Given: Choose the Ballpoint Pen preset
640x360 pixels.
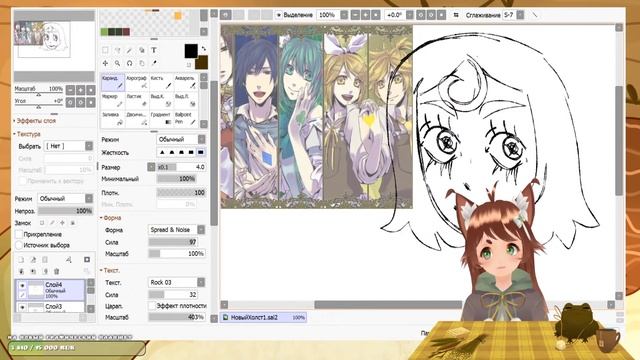Looking at the screenshot, I should point(185,119).
